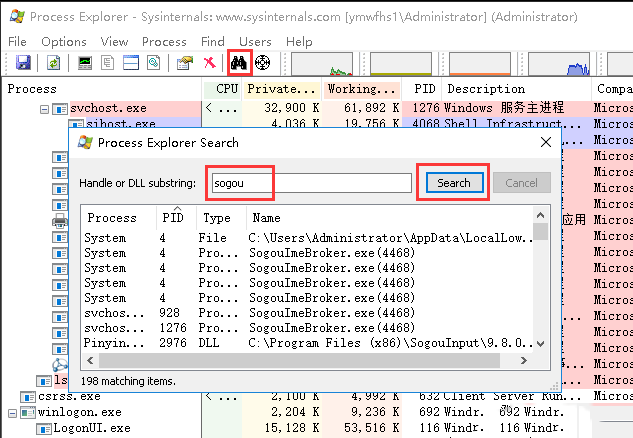Image resolution: width=633 pixels, height=438 pixels.
Task: Sort search results by Name column
Action: [x=390, y=218]
